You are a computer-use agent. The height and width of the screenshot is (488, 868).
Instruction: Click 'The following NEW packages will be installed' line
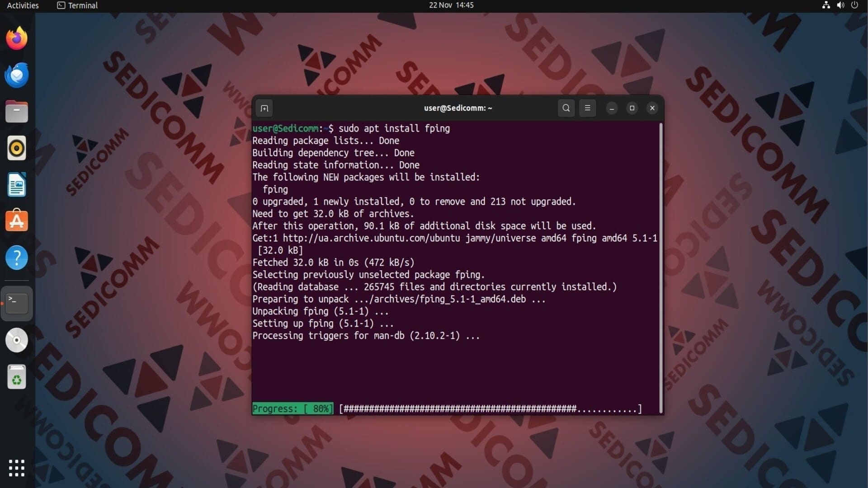(366, 177)
